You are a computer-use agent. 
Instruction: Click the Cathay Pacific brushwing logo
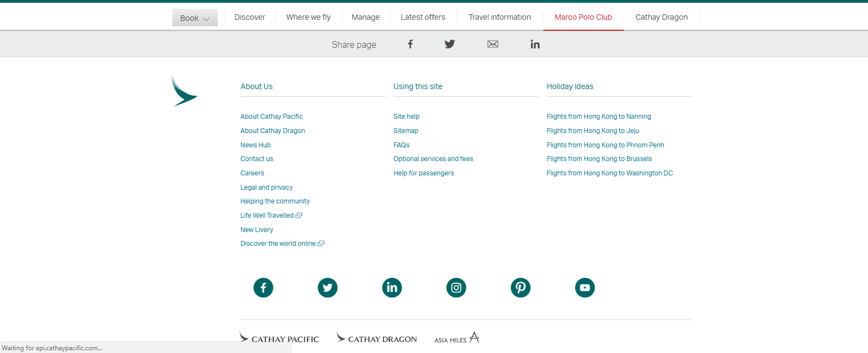184,91
